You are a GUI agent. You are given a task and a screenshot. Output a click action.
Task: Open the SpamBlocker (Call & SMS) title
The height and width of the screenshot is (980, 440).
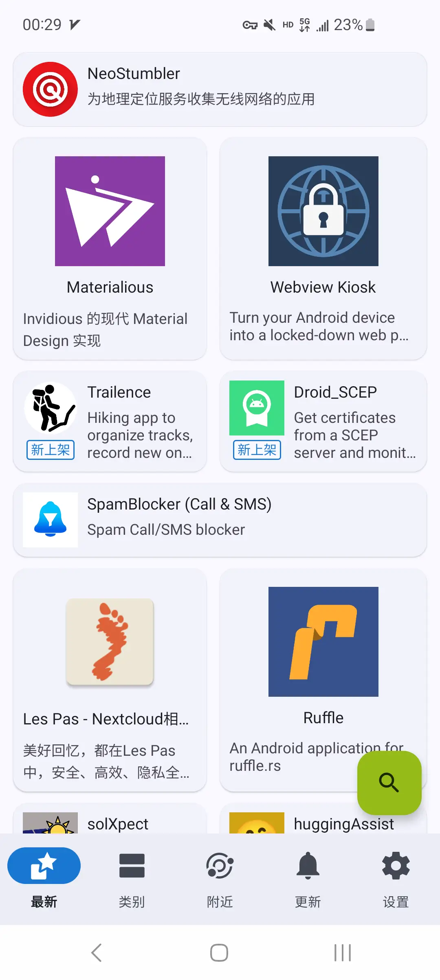(179, 504)
